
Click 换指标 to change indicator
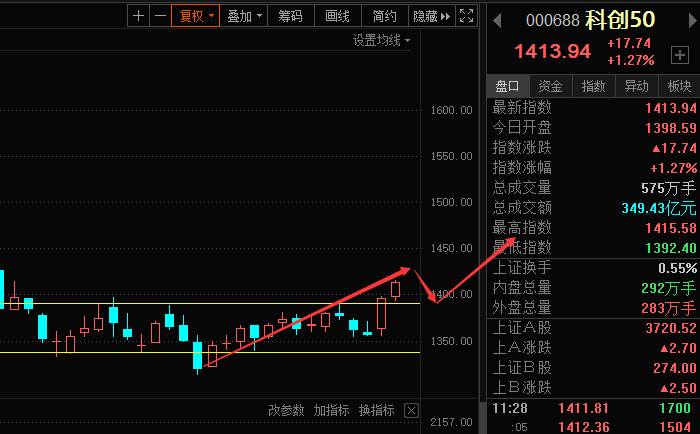tap(376, 410)
